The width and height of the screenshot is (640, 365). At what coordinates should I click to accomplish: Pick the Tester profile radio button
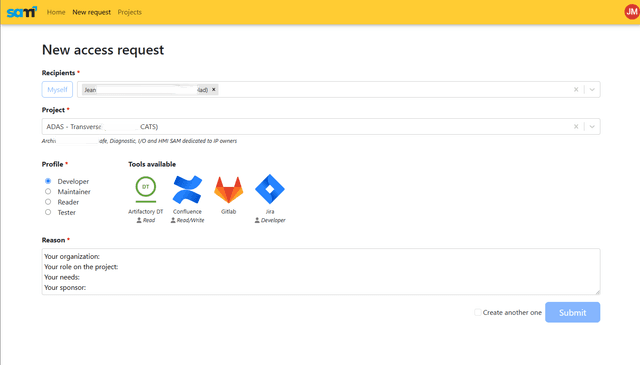pyautogui.click(x=48, y=212)
